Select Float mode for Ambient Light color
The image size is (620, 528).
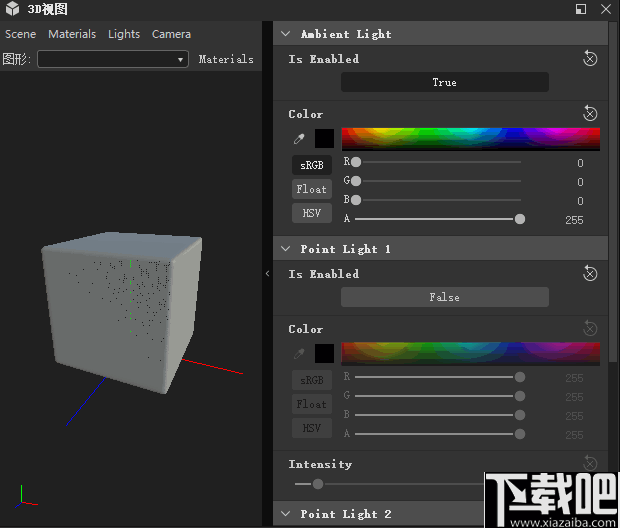point(312,189)
